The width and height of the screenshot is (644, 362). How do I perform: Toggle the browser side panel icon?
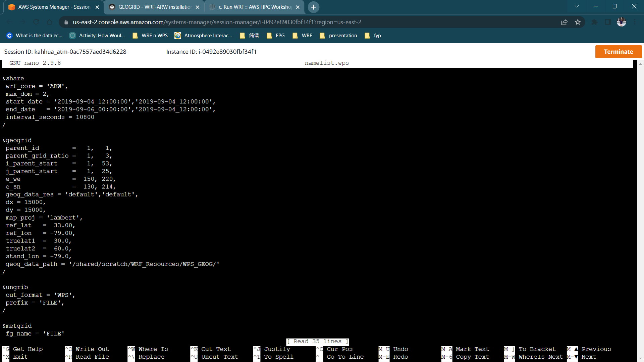(607, 22)
